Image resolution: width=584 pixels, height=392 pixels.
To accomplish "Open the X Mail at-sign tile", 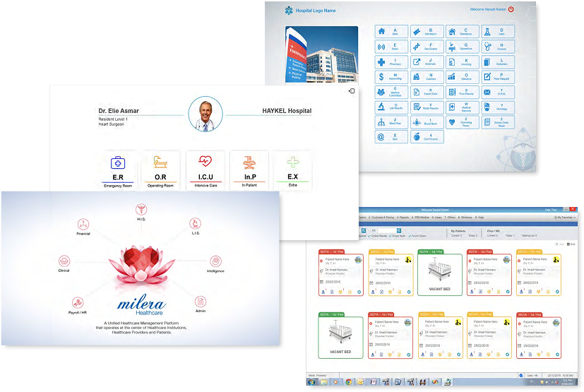I will [391, 137].
